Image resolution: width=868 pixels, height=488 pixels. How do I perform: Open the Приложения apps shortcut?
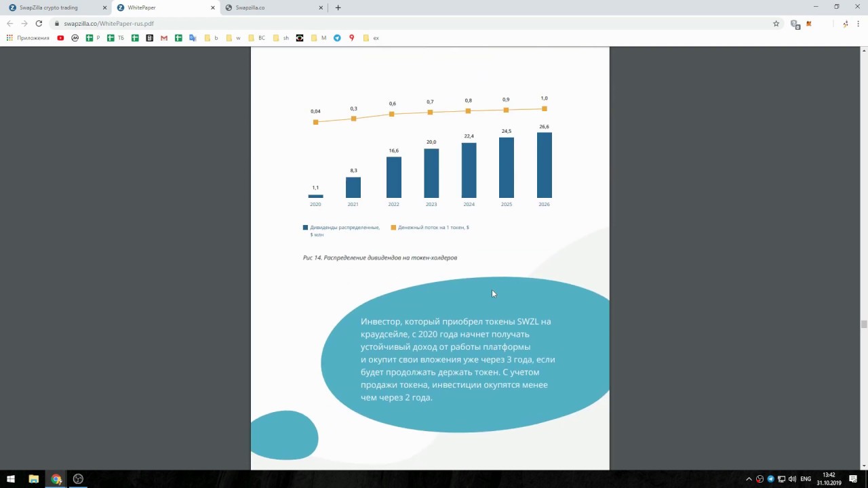tap(28, 38)
